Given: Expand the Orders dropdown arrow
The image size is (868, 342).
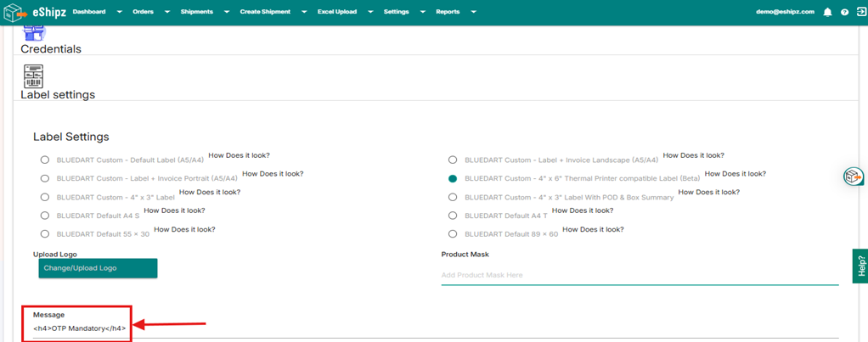Looking at the screenshot, I should pyautogui.click(x=167, y=12).
